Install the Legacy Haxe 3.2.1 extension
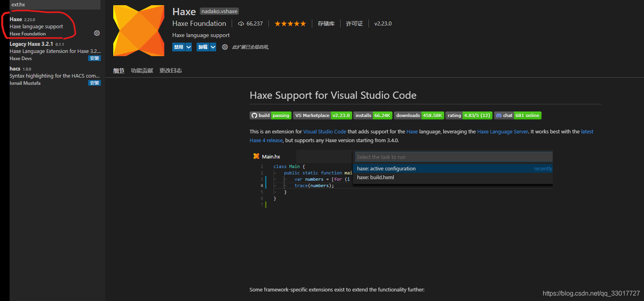This screenshot has width=644, height=301. tap(95, 59)
